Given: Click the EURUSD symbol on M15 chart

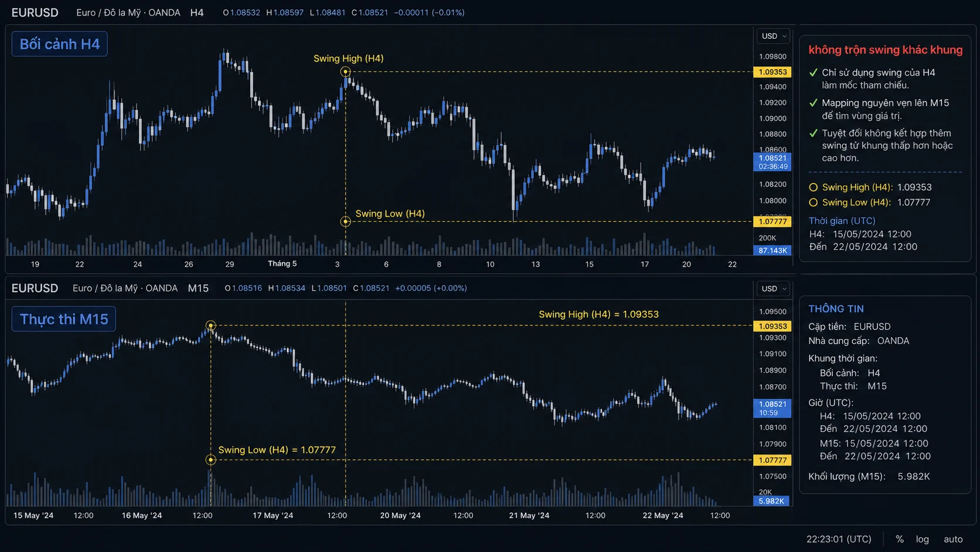Looking at the screenshot, I should 35,288.
